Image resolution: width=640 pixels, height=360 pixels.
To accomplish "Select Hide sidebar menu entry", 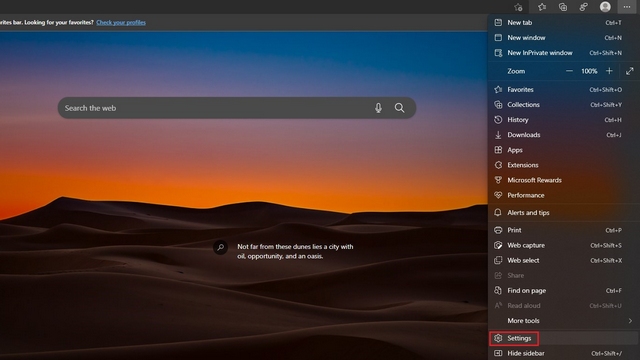I will [x=564, y=353].
